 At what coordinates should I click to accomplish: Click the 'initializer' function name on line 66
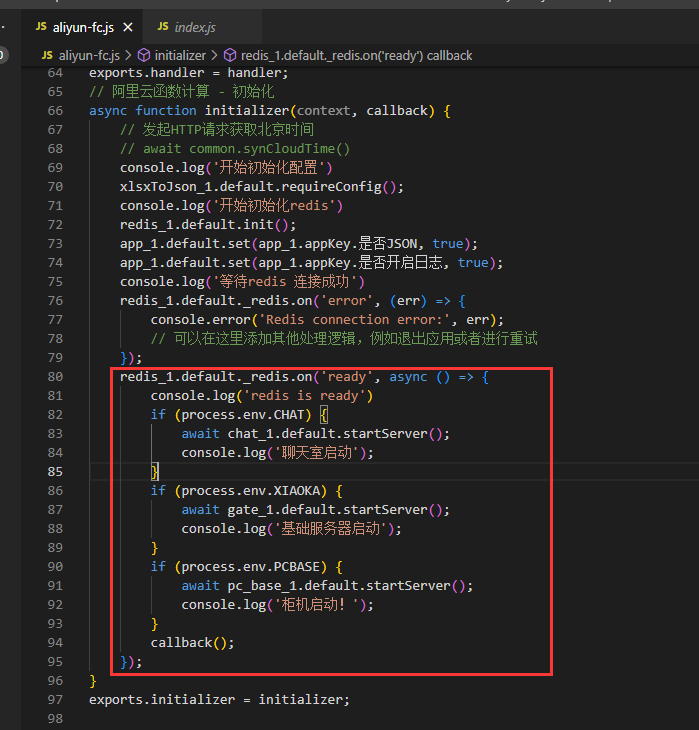point(247,111)
